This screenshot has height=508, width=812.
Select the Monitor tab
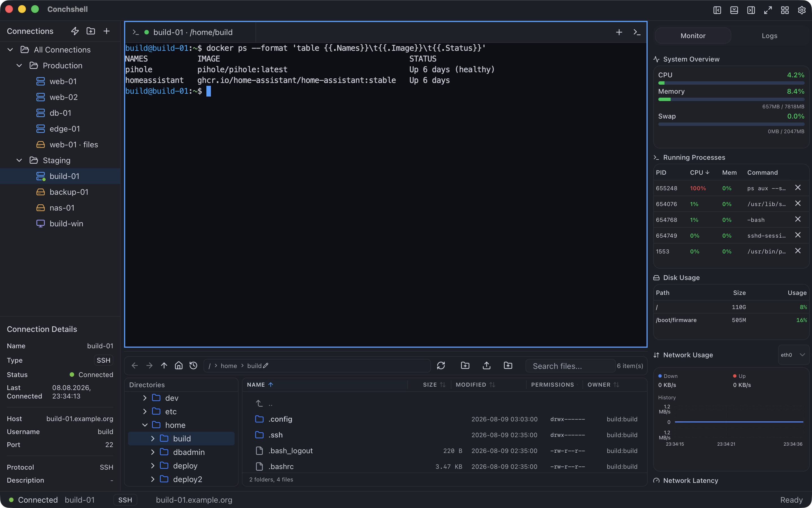tap(693, 36)
